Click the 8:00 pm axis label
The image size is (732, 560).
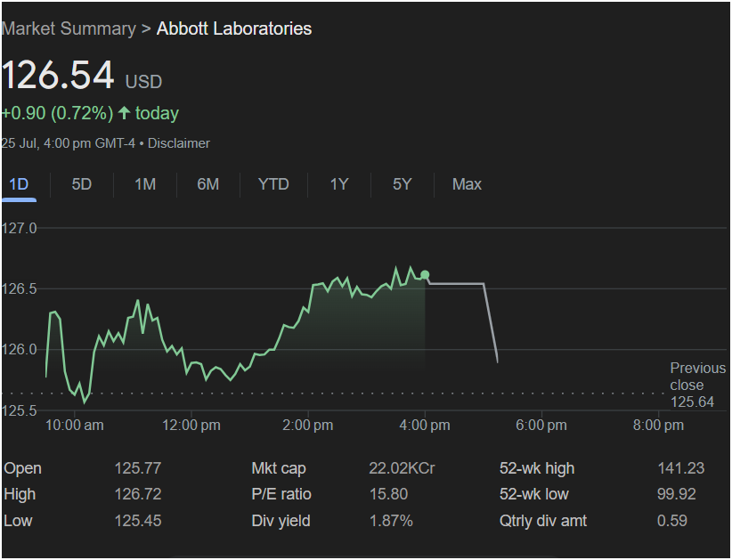[x=658, y=426]
